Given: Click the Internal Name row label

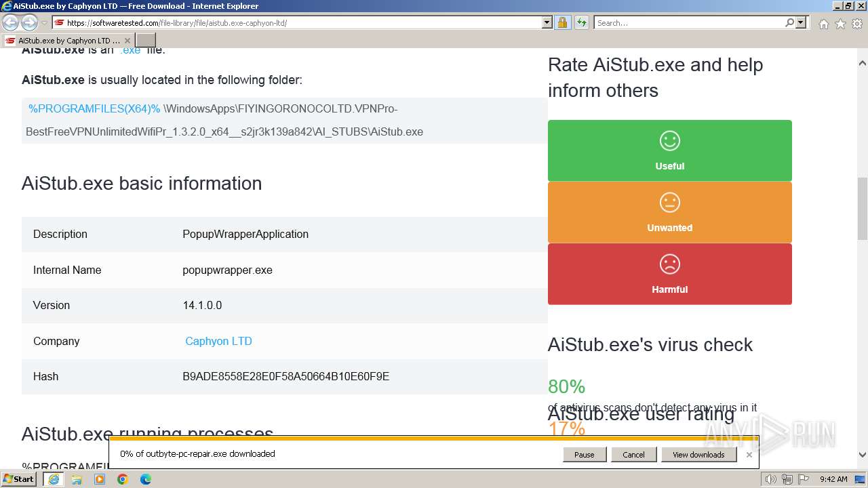Looking at the screenshot, I should 67,270.
